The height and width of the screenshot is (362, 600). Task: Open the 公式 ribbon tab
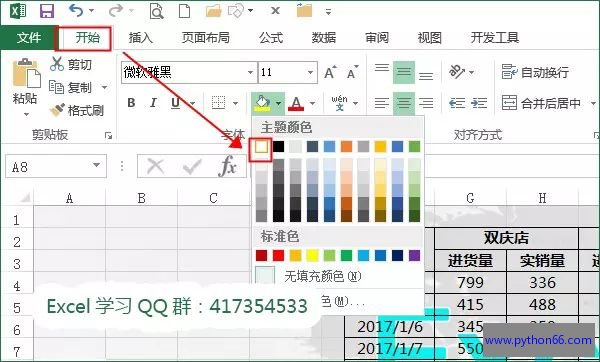pyautogui.click(x=271, y=38)
